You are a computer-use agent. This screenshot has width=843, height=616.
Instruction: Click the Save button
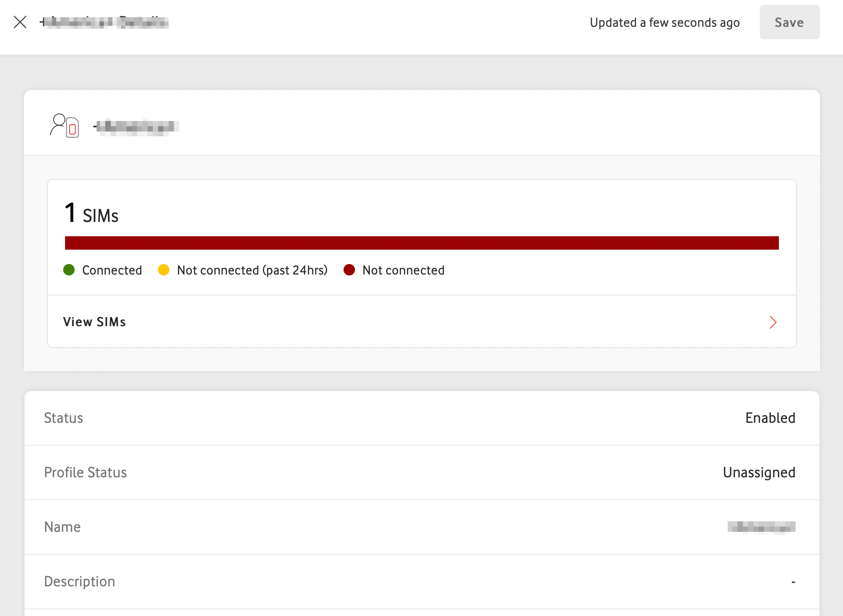tap(789, 22)
